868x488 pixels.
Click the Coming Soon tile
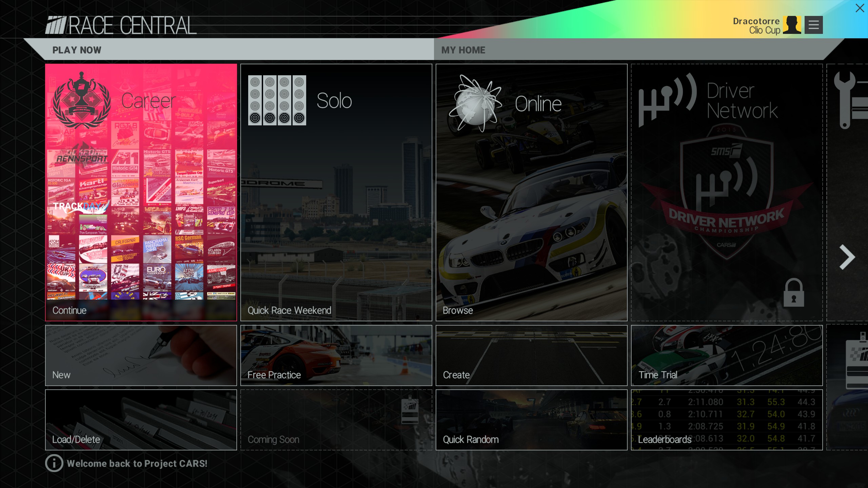click(336, 420)
